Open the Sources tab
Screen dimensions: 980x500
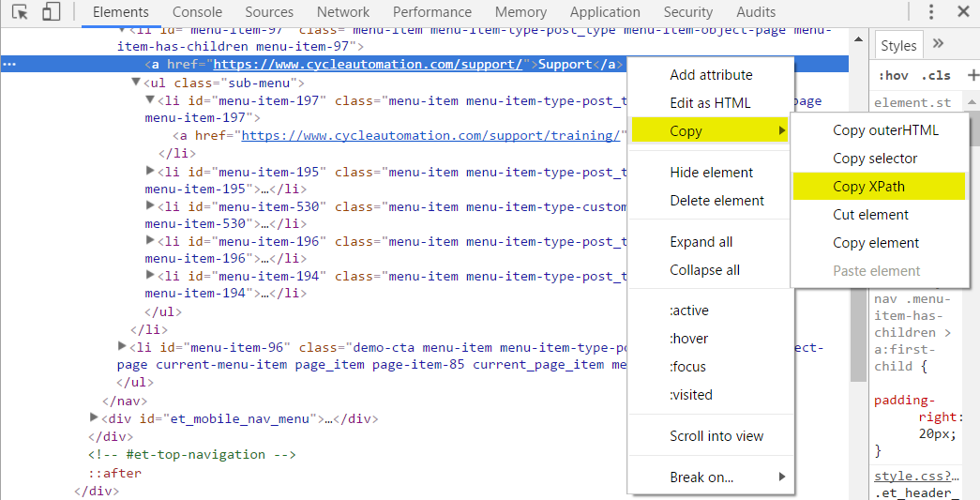click(269, 12)
